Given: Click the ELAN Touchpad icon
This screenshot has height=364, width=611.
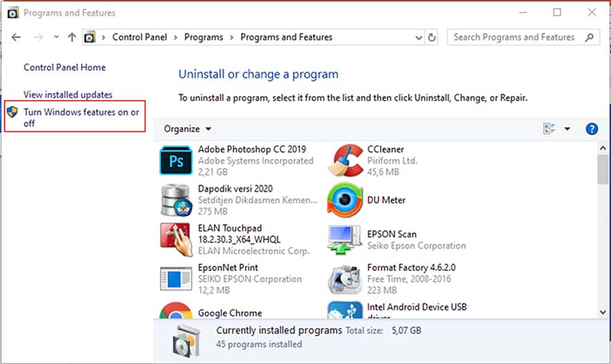Looking at the screenshot, I should click(x=176, y=239).
